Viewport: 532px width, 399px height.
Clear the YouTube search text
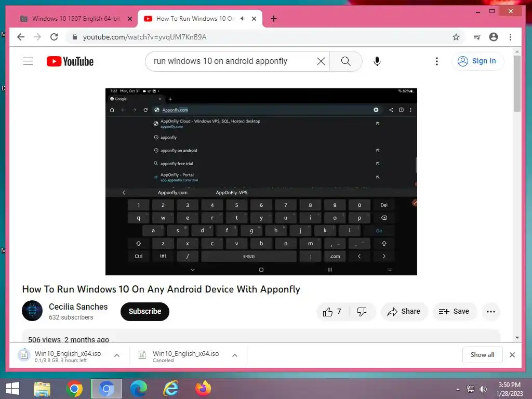pyautogui.click(x=321, y=61)
